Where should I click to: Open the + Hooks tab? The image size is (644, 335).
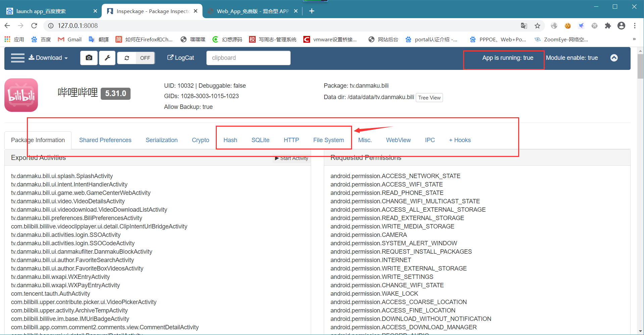pos(460,140)
